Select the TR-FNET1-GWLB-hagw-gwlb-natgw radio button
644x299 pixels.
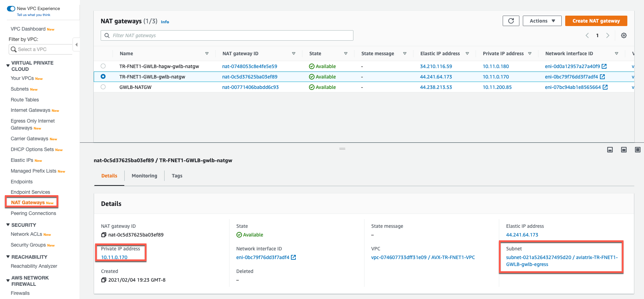[103, 66]
